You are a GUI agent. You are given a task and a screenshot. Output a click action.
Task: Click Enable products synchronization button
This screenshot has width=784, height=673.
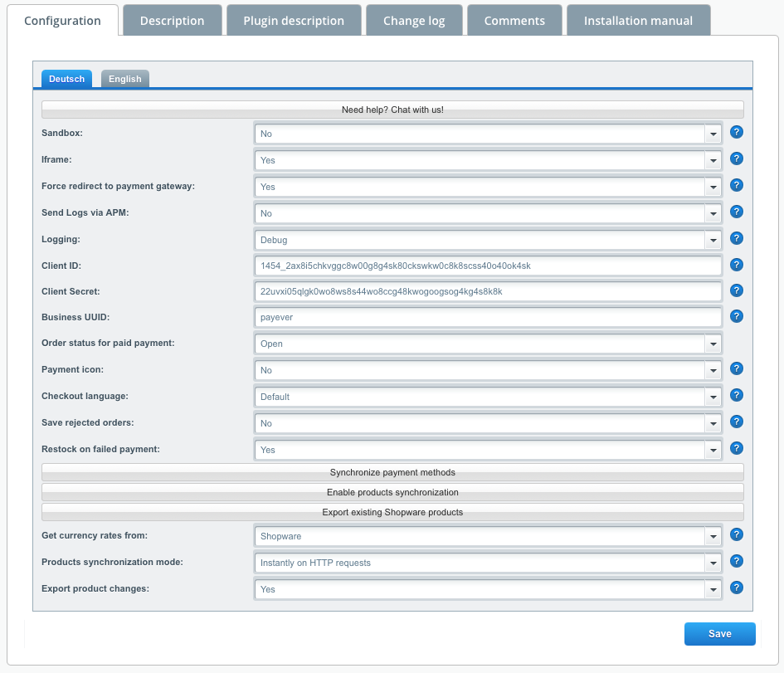click(392, 492)
